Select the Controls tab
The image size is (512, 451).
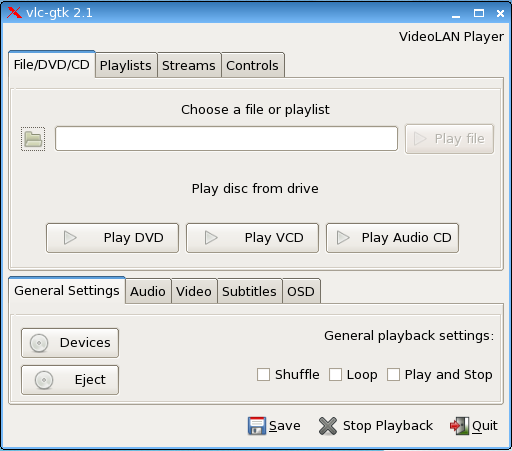[x=252, y=65]
